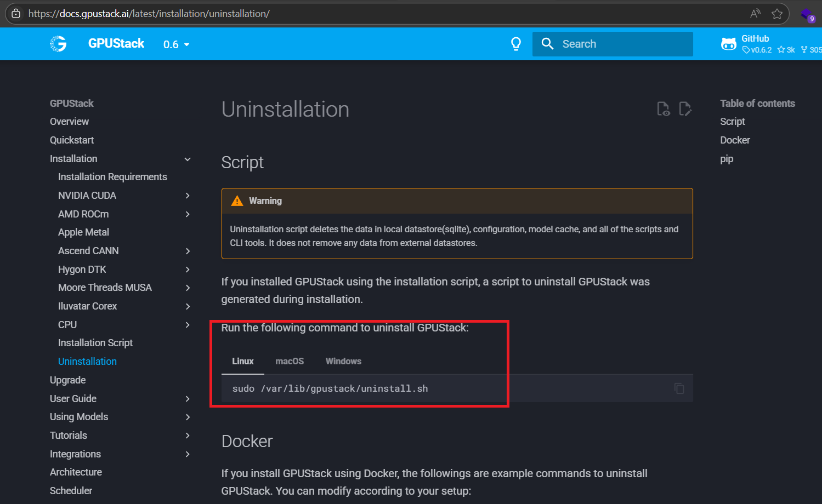This screenshot has width=822, height=504.
Task: Jump to Docker in table of contents
Action: point(735,140)
